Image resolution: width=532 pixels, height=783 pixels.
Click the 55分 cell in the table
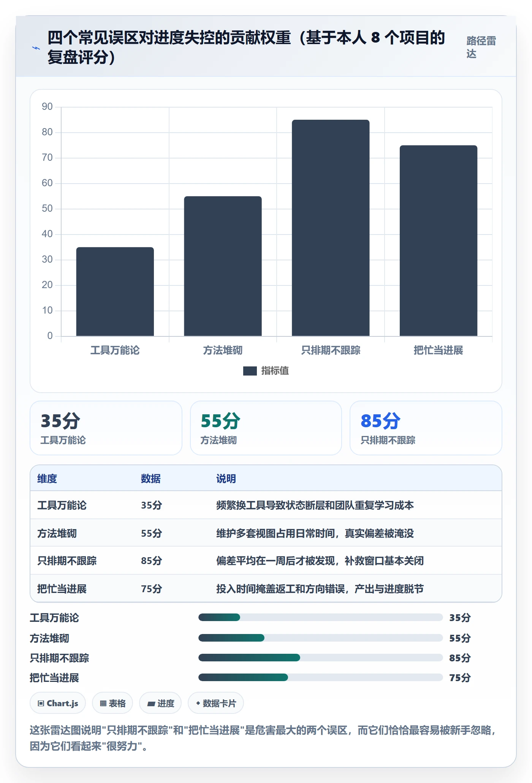152,534
